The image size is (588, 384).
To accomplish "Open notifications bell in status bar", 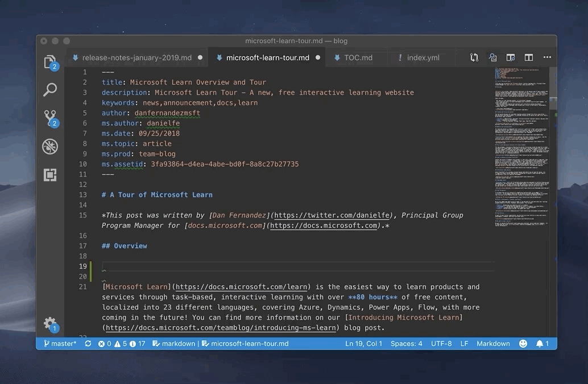I will tap(543, 344).
